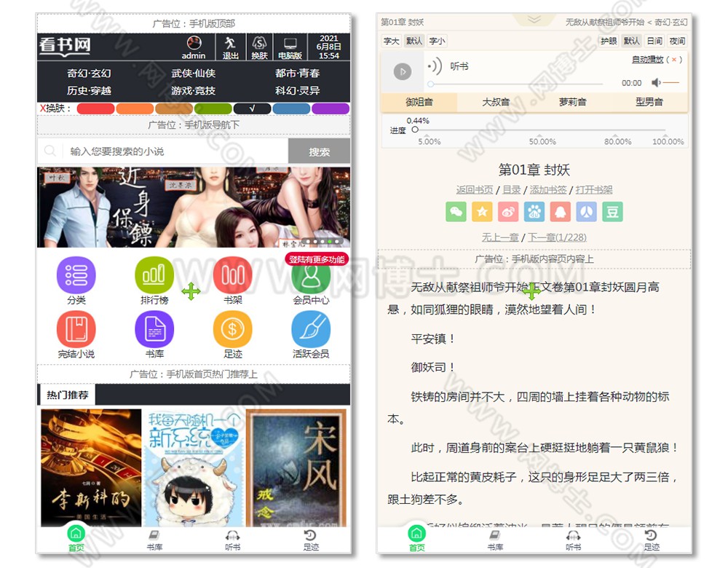
Task: Open the admin user avatar
Action: [x=194, y=43]
